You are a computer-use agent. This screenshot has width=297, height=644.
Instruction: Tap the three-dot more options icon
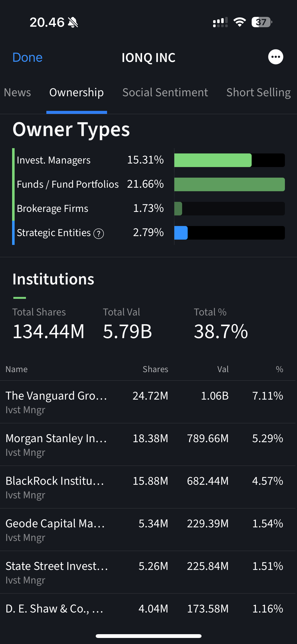(x=276, y=57)
